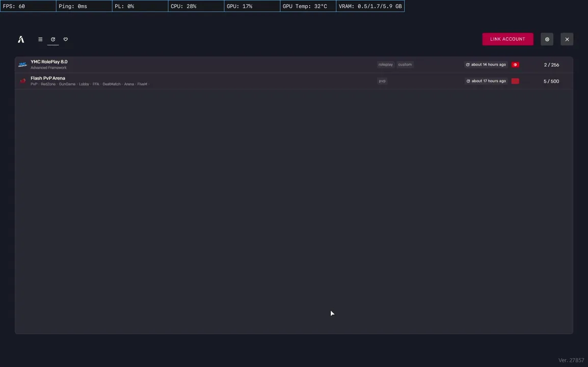Select Flash PvP Arena server
Image resolution: width=588 pixels, height=367 pixels.
[293, 81]
